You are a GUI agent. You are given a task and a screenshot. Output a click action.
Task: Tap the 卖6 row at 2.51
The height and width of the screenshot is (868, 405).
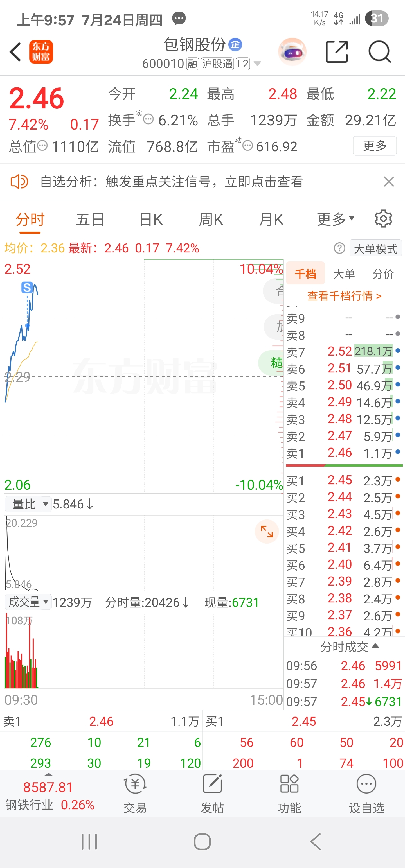(x=344, y=369)
